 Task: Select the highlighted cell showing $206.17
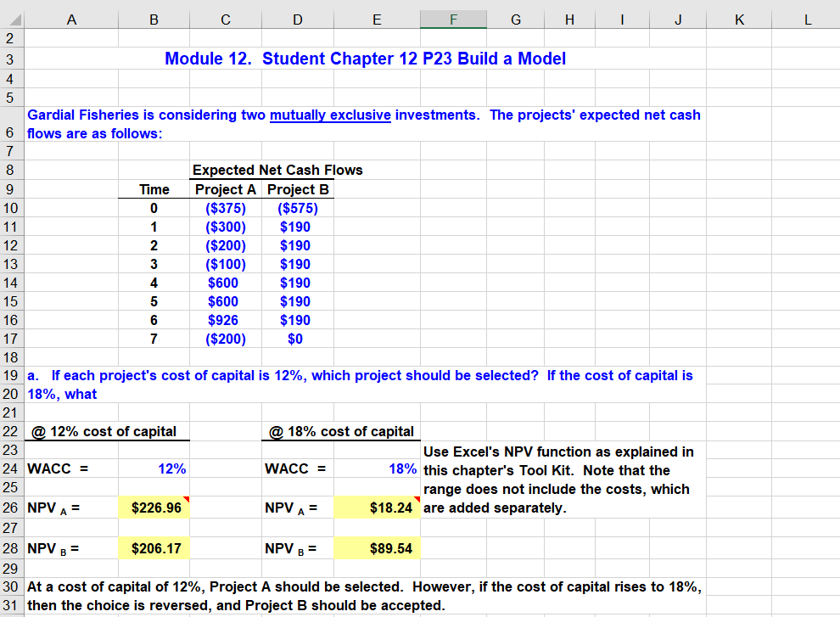[154, 548]
